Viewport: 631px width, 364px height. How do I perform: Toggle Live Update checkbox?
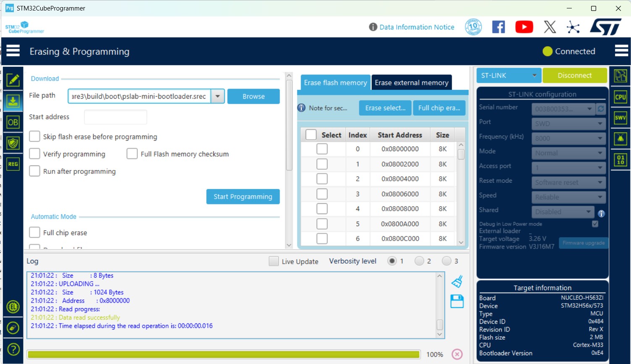(x=274, y=261)
